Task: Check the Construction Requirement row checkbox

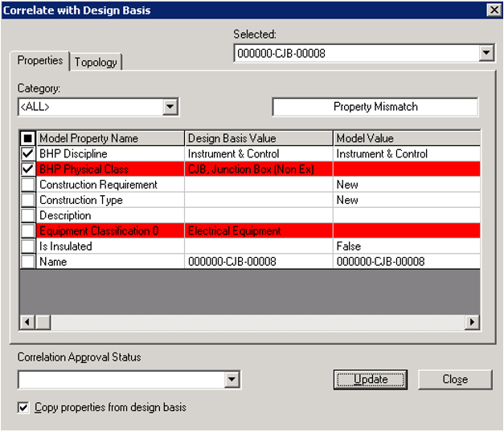Action: (x=28, y=185)
